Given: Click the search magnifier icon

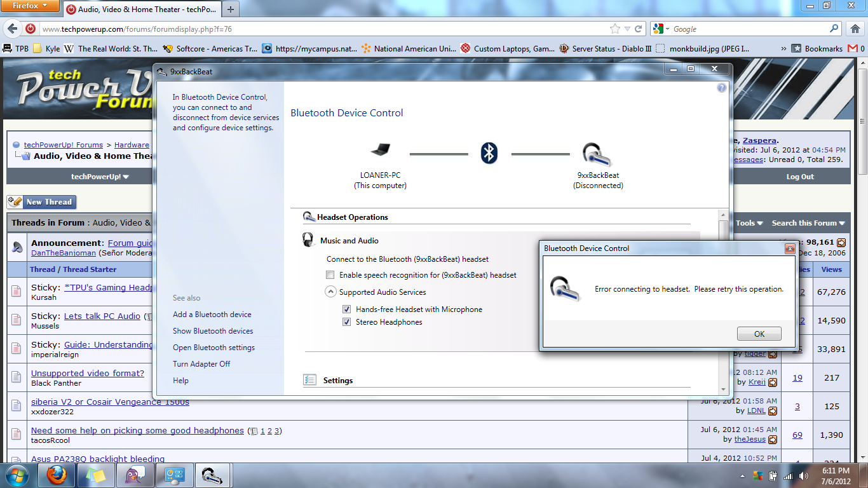Looking at the screenshot, I should [834, 29].
